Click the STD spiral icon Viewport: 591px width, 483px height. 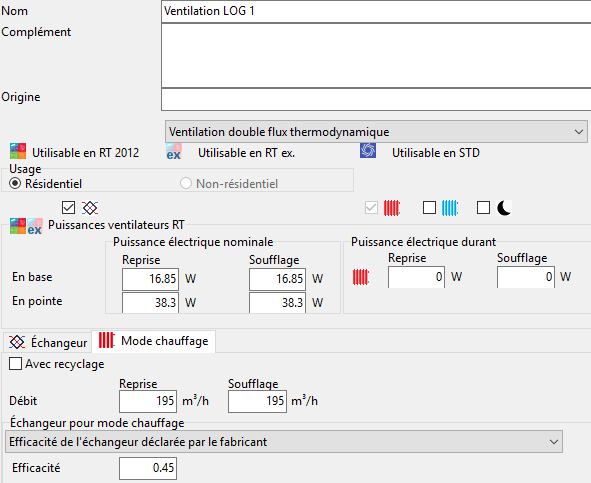click(368, 150)
